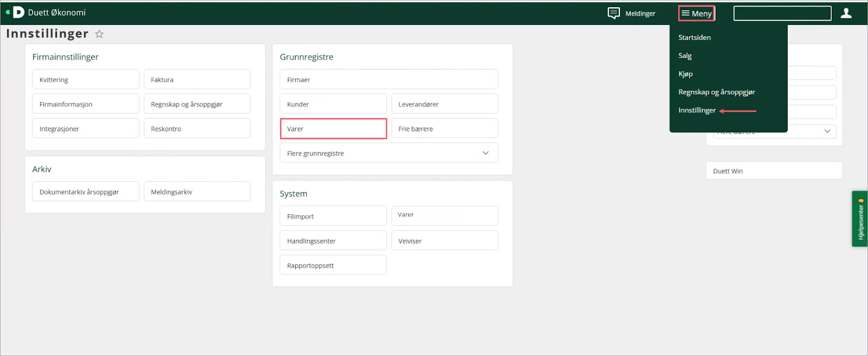Click the hamburger icon in Meny
Image resolution: width=868 pixels, height=356 pixels.
[686, 13]
